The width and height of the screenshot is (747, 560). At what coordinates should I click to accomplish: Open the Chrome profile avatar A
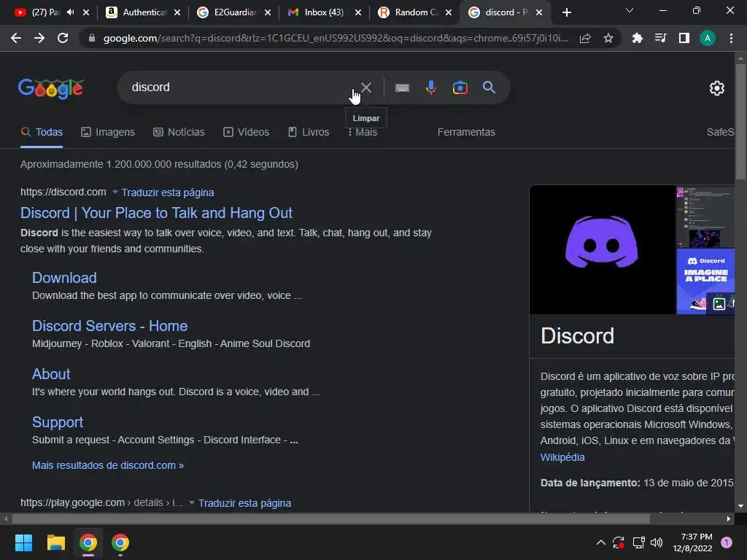pyautogui.click(x=707, y=38)
